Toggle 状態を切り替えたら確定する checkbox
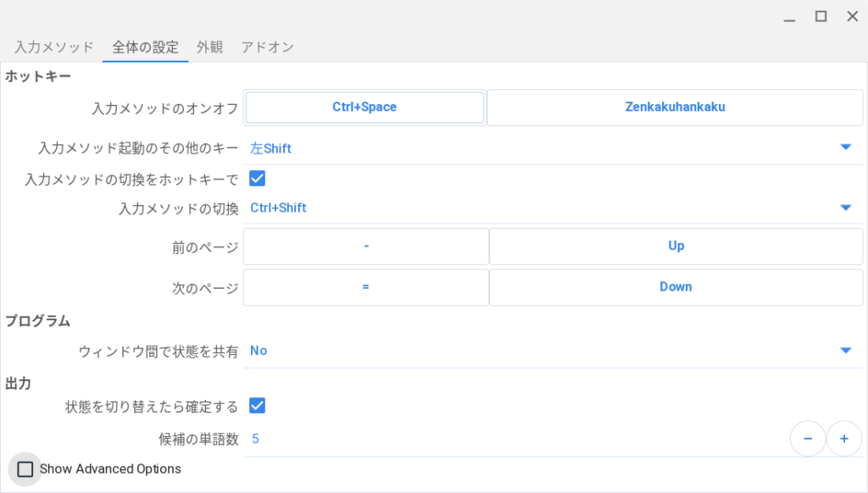Screen dimensions: 868x493 [258, 406]
